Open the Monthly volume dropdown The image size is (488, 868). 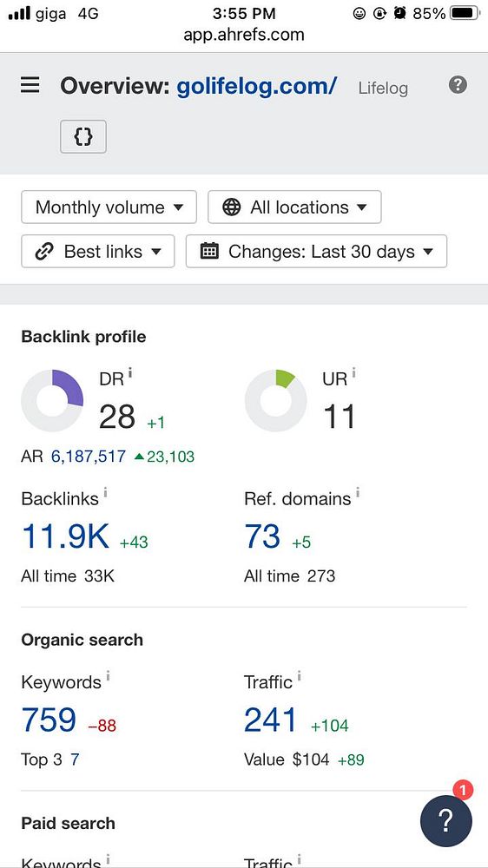click(109, 207)
